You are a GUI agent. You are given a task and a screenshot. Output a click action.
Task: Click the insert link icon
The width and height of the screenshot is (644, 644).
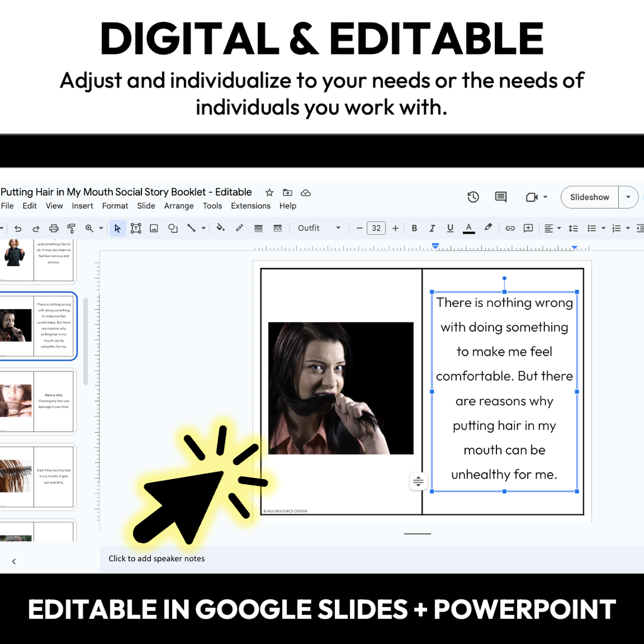coord(510,228)
